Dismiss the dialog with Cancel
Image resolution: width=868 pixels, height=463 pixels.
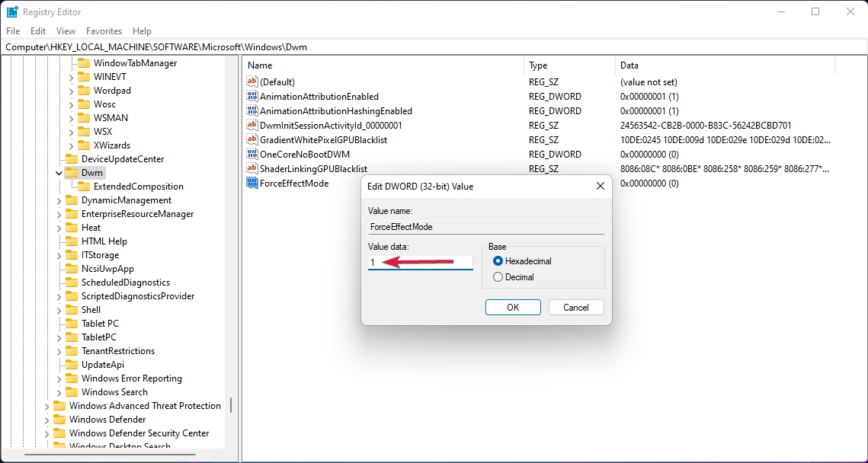click(x=575, y=307)
